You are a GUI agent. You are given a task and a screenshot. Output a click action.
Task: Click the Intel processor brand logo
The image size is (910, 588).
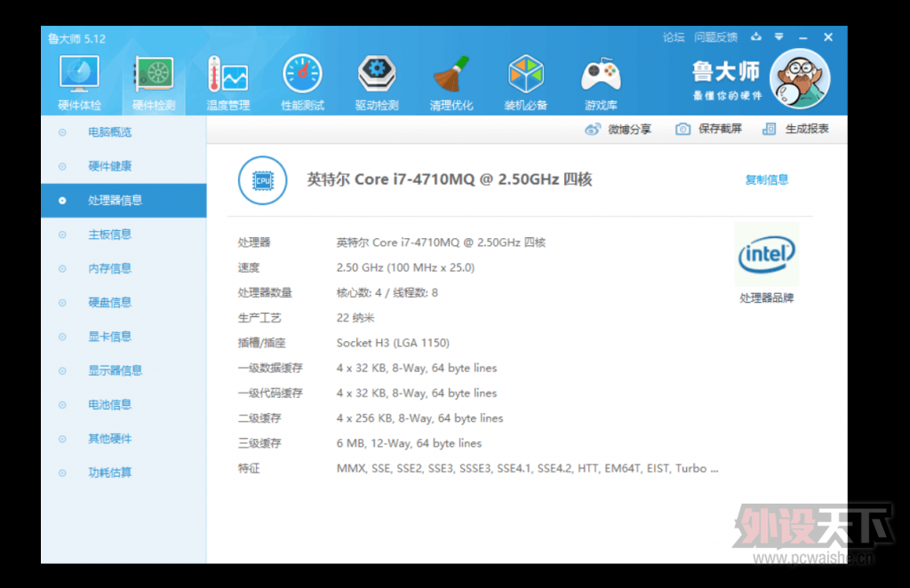pos(767,254)
